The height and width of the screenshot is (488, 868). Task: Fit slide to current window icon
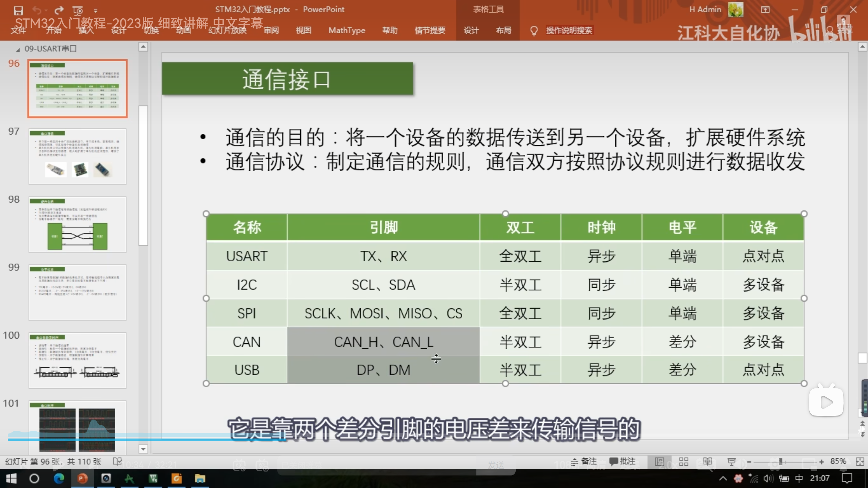(x=860, y=462)
